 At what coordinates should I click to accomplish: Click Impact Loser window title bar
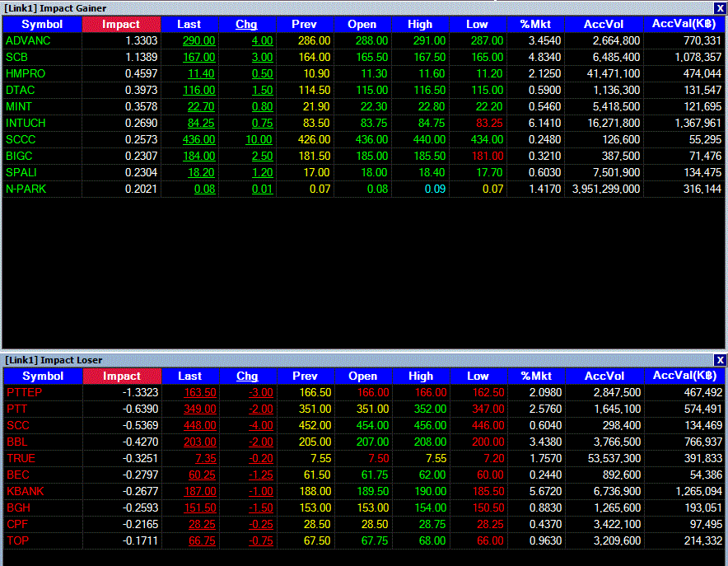[x=357, y=360]
